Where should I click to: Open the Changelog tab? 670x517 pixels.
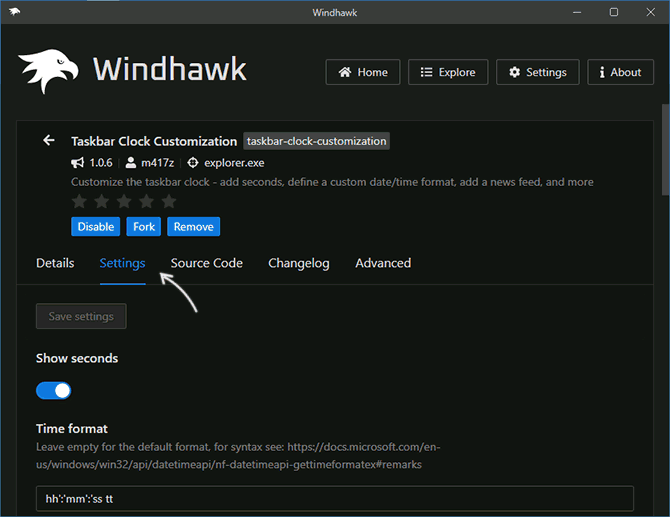coord(299,263)
